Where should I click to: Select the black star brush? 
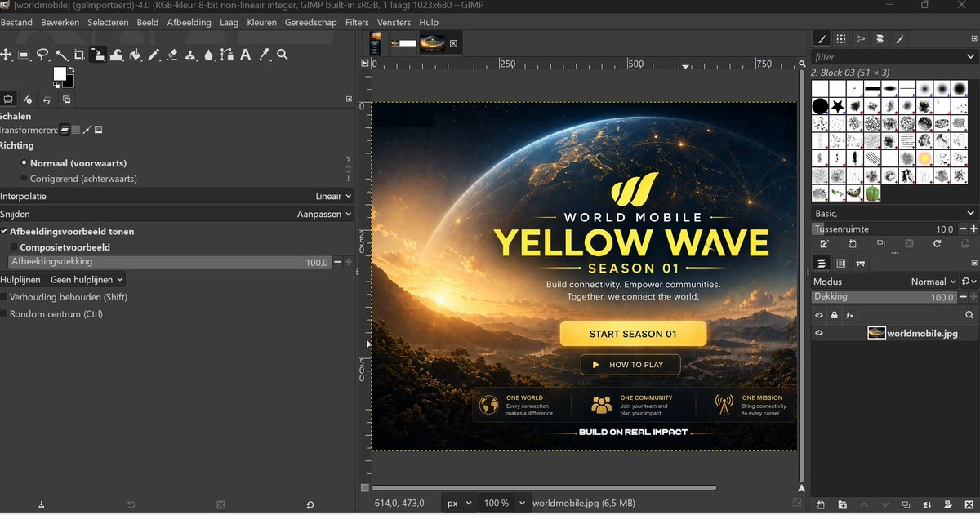839,105
